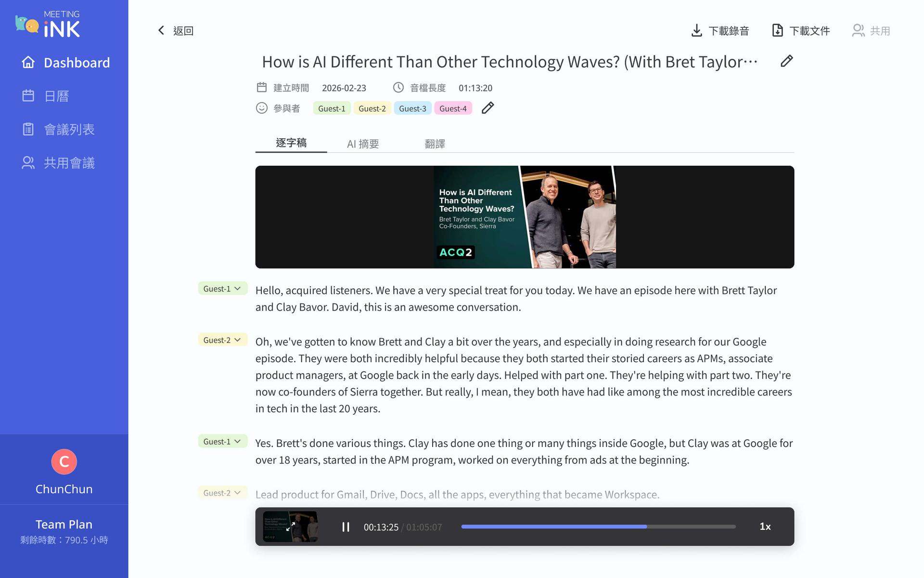This screenshot has width=924, height=578.
Task: Change playback speed with 1x button
Action: tap(765, 527)
